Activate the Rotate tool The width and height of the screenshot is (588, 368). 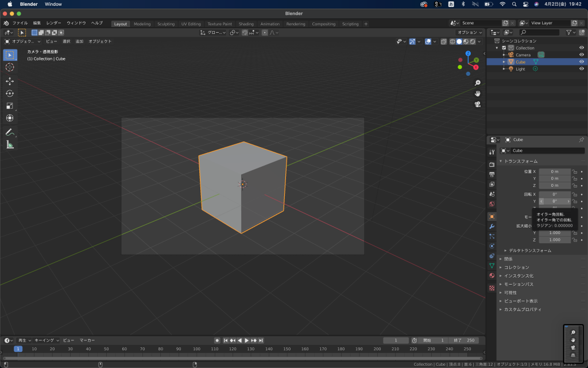coord(10,94)
